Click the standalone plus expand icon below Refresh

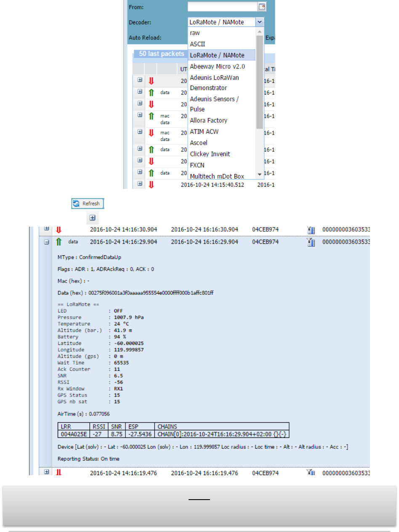click(92, 218)
